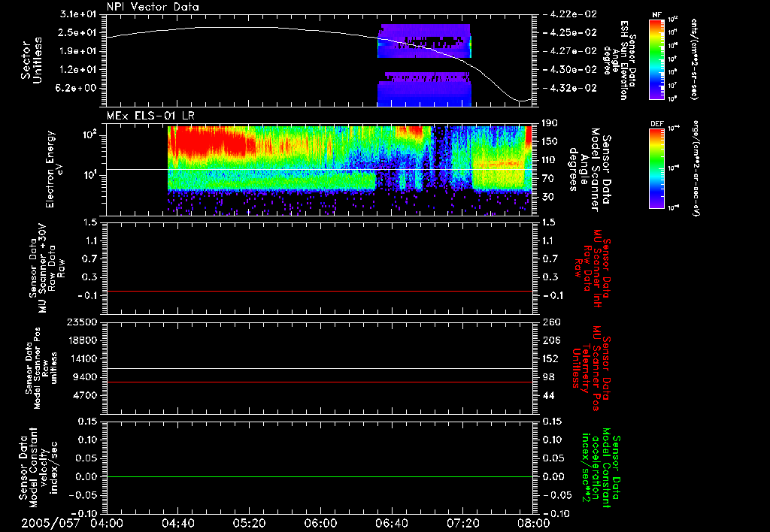Select the 'NPI Vector Data' panel title

click(x=153, y=8)
